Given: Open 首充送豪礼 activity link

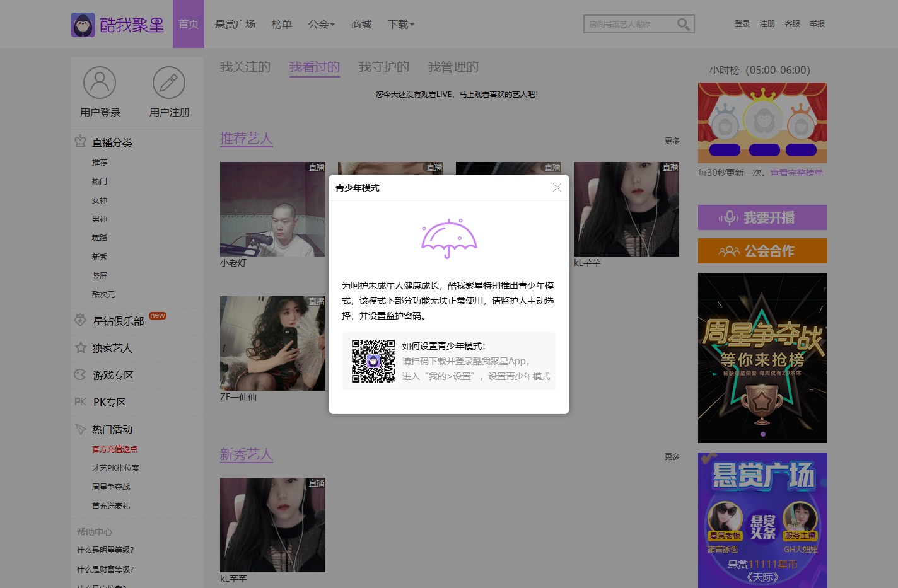Looking at the screenshot, I should tap(111, 506).
